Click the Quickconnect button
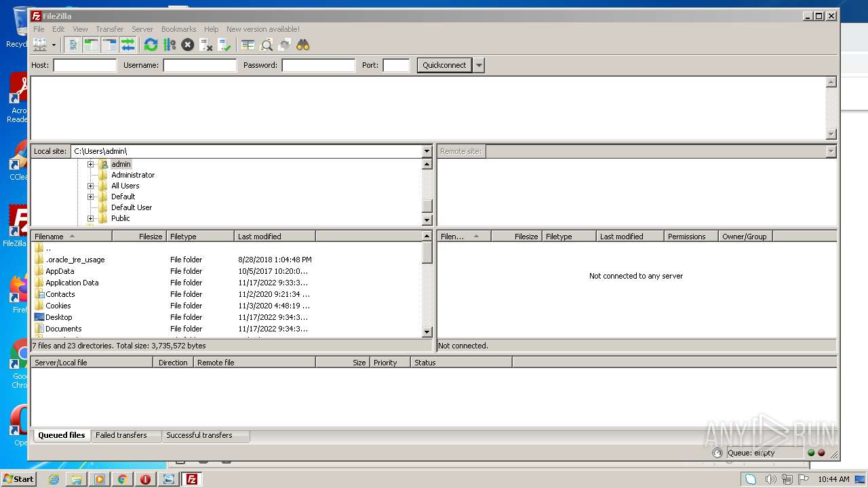Image resolution: width=868 pixels, height=488 pixels. tap(444, 65)
